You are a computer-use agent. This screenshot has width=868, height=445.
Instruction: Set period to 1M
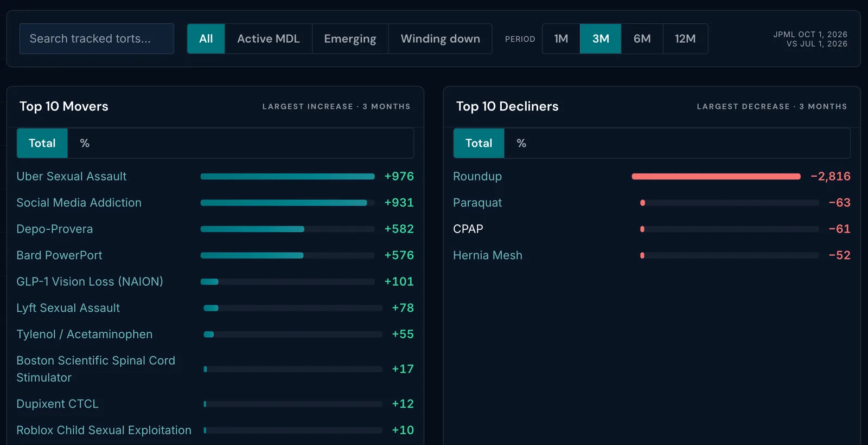pos(561,38)
